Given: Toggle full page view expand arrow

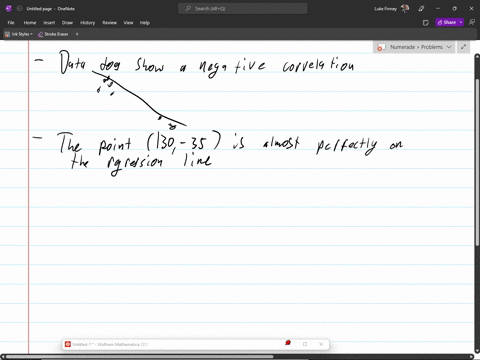Looking at the screenshot, I should pos(463,47).
